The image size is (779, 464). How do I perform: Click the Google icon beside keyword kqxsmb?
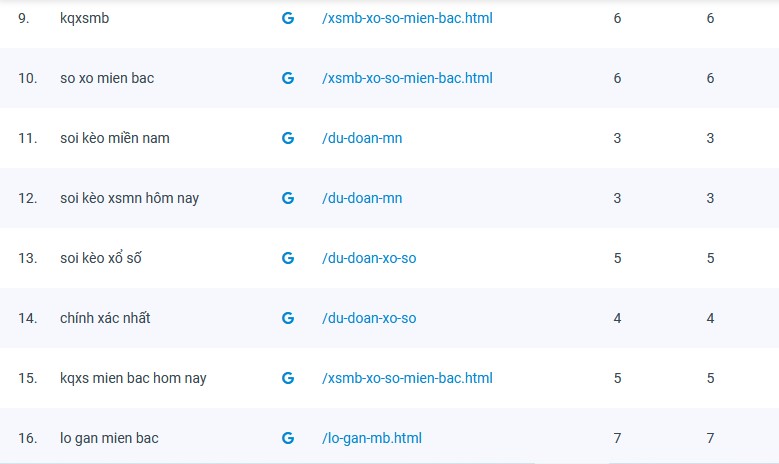[288, 18]
